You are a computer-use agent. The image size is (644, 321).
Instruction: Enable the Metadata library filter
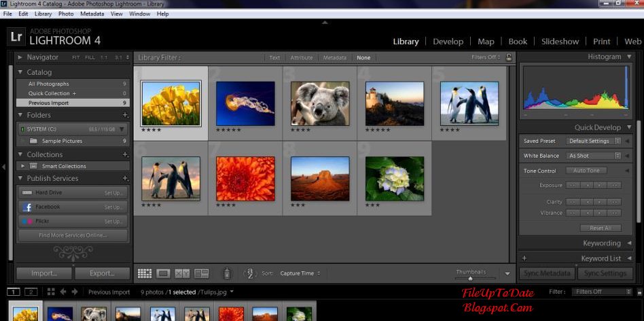point(335,58)
